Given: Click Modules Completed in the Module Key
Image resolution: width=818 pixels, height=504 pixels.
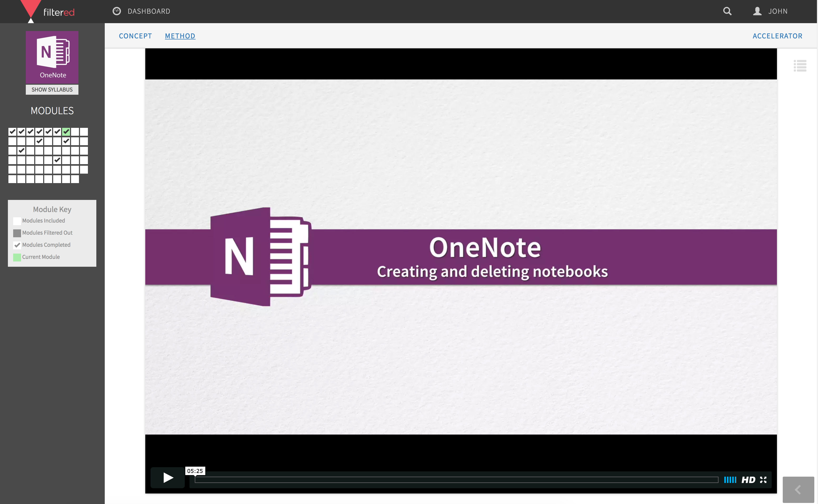Looking at the screenshot, I should [x=46, y=245].
